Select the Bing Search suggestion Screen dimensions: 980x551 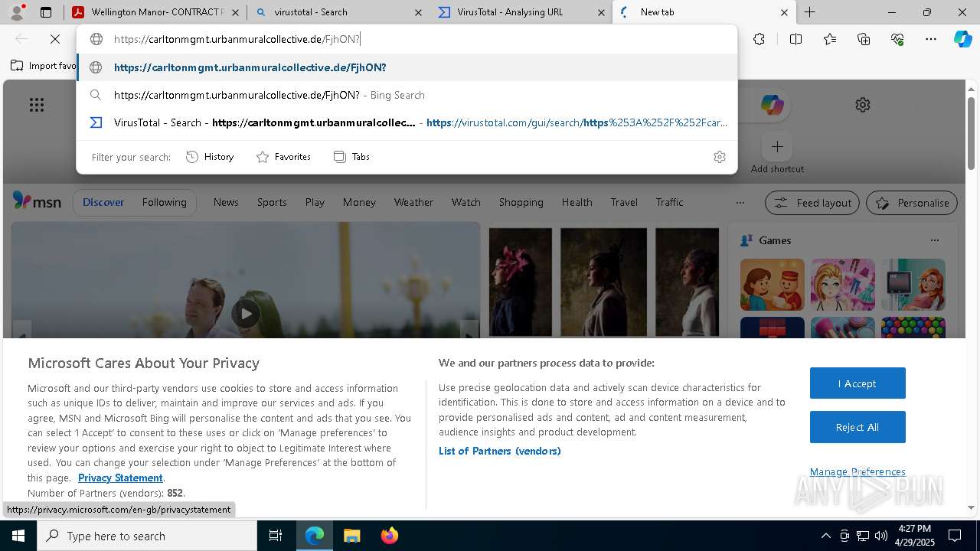(x=407, y=95)
